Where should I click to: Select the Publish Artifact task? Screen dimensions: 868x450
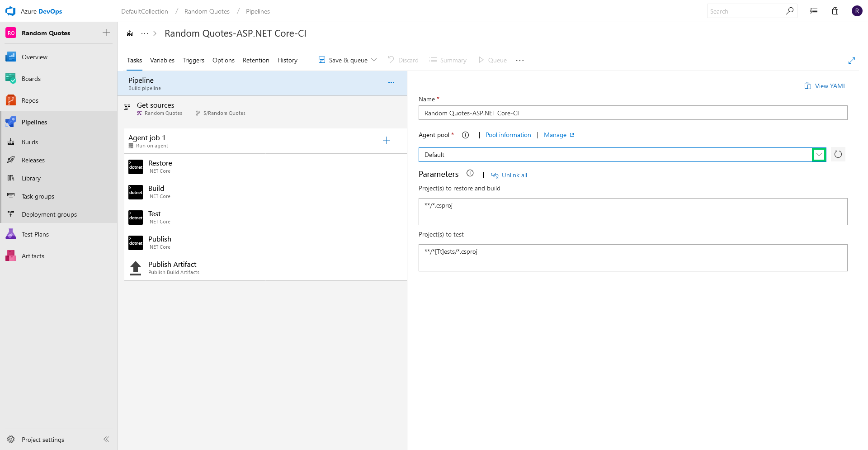pyautogui.click(x=265, y=268)
